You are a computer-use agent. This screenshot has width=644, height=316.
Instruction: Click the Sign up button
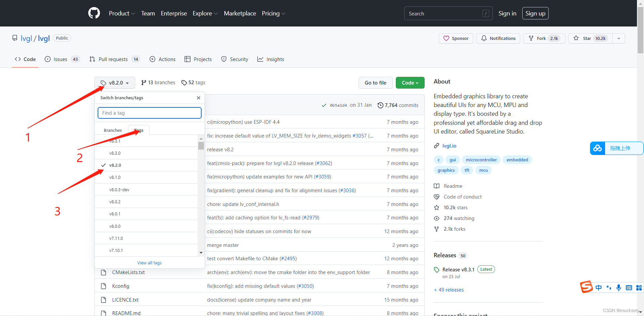point(535,13)
